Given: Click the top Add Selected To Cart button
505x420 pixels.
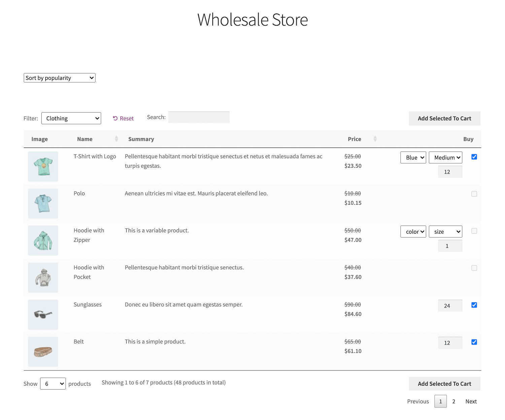Looking at the screenshot, I should (x=444, y=119).
